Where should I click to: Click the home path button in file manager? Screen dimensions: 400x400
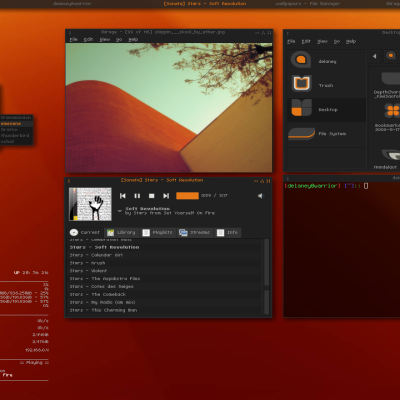[391, 56]
